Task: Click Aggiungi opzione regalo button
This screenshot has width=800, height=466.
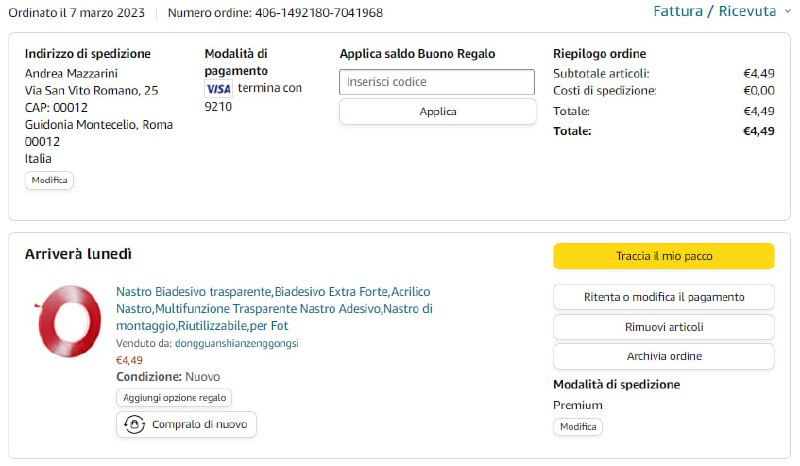Action: click(x=174, y=398)
